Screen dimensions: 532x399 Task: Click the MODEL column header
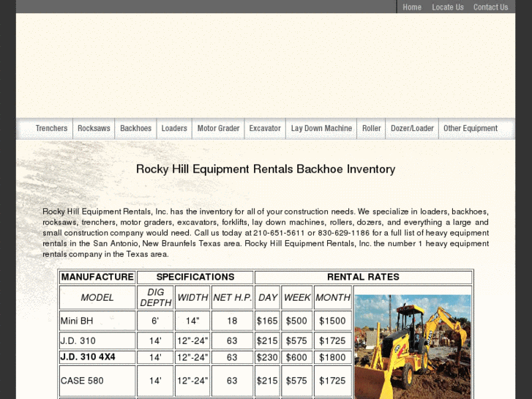[x=97, y=297]
